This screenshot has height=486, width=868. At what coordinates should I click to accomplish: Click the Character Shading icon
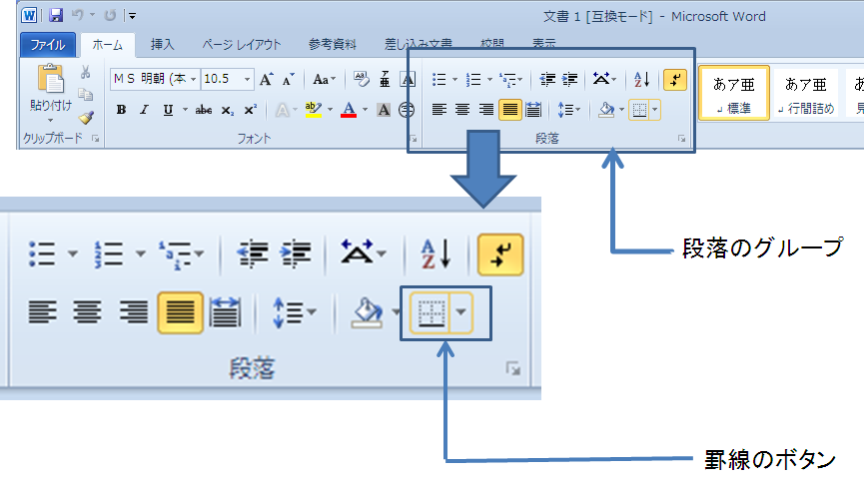click(384, 110)
